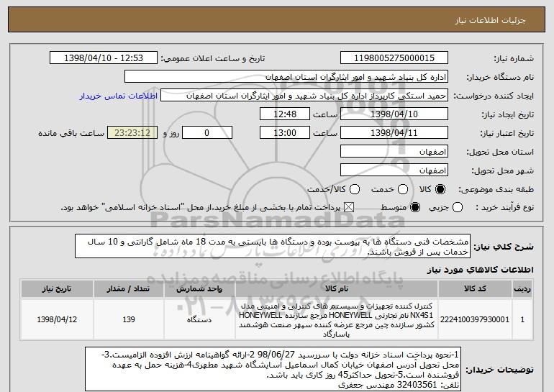Click the جزئیات اطلاعات نیاز header title
This screenshot has height=392, width=554.
(490, 20)
